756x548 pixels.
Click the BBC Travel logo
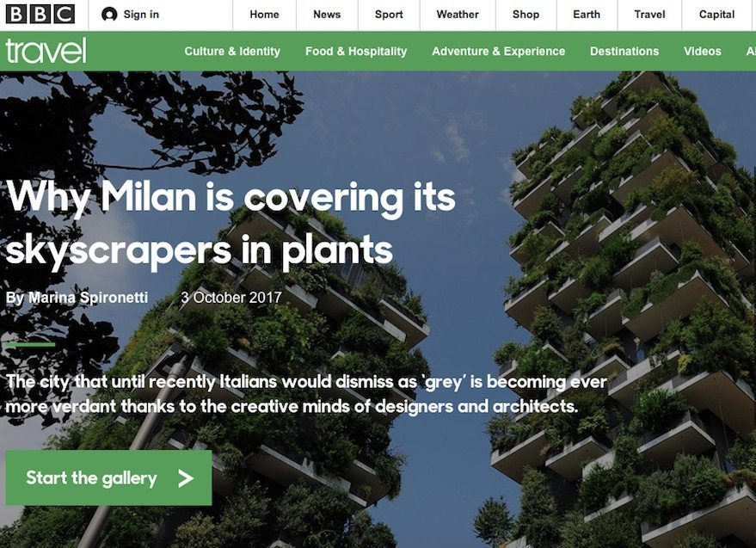point(46,51)
